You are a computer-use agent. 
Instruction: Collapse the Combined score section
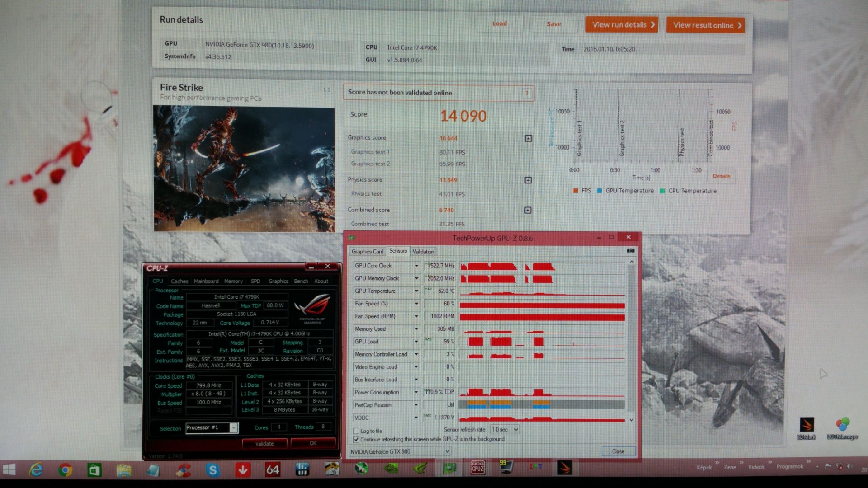(528, 210)
